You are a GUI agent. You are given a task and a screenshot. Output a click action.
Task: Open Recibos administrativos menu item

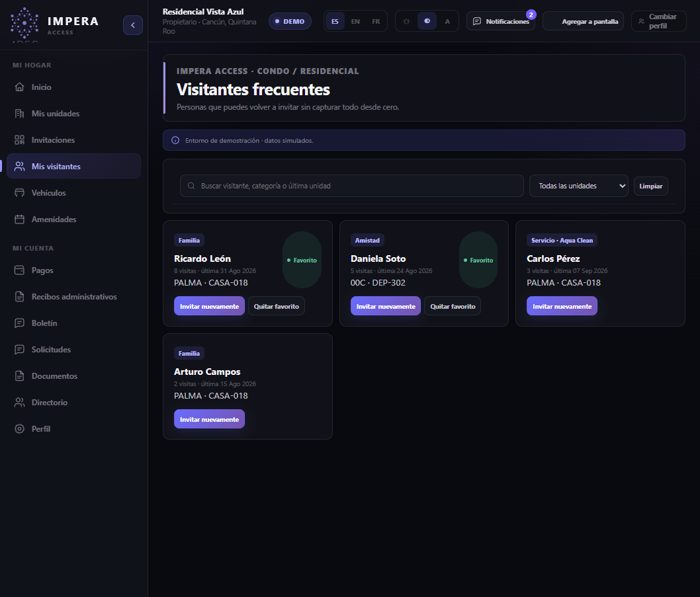click(73, 296)
